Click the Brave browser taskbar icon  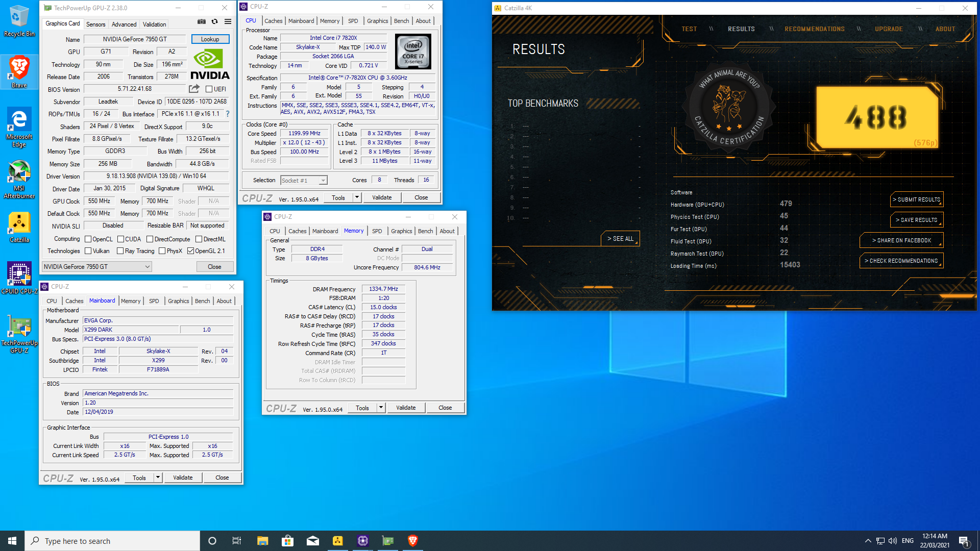[413, 541]
